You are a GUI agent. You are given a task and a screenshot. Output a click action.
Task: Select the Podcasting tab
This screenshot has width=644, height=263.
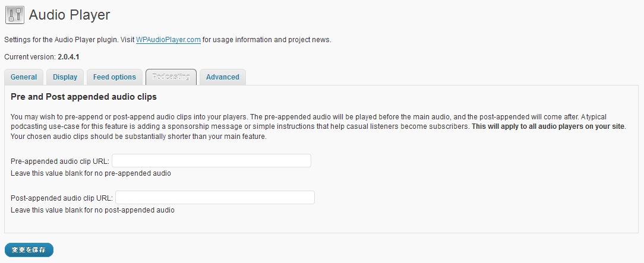pyautogui.click(x=171, y=77)
